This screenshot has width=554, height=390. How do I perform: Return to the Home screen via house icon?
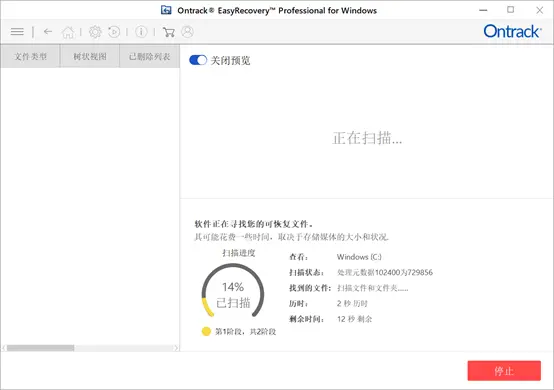[68, 32]
